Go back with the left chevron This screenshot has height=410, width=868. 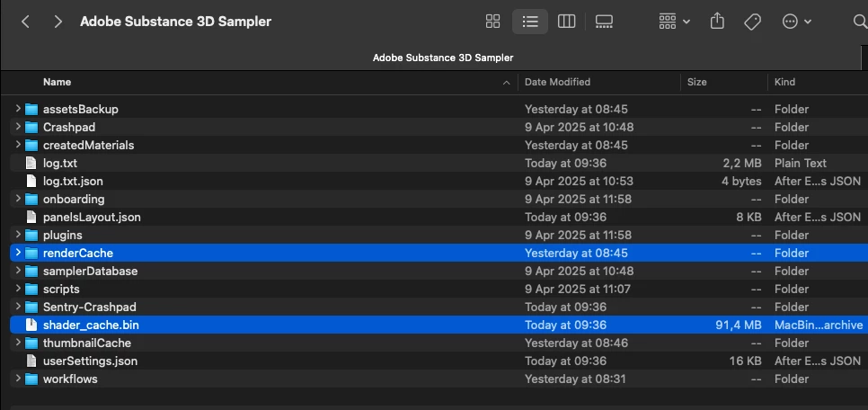25,22
